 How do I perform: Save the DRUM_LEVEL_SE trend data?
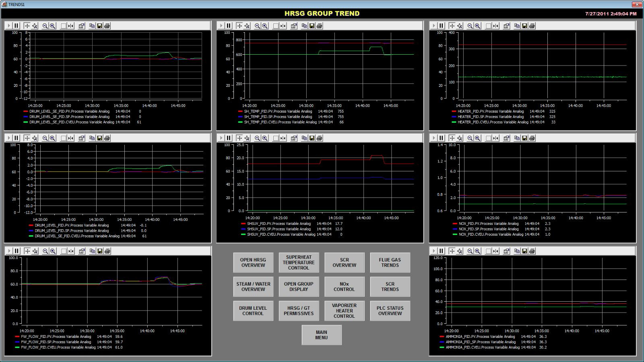click(x=99, y=26)
